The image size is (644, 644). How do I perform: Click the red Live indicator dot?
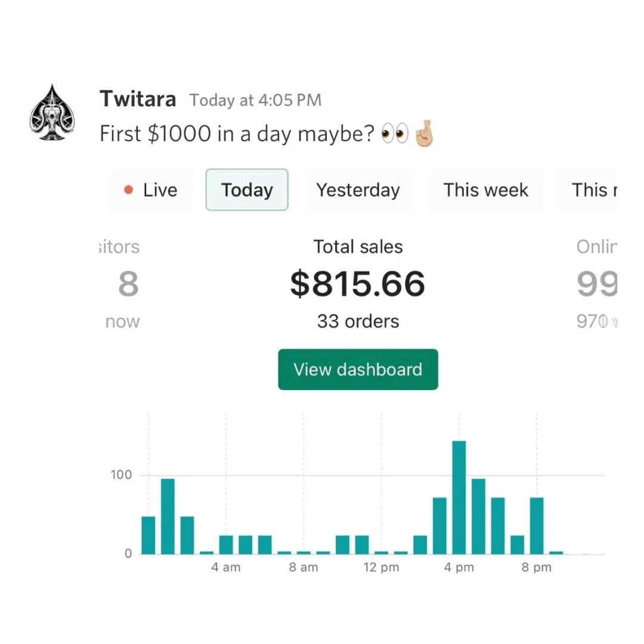point(128,190)
